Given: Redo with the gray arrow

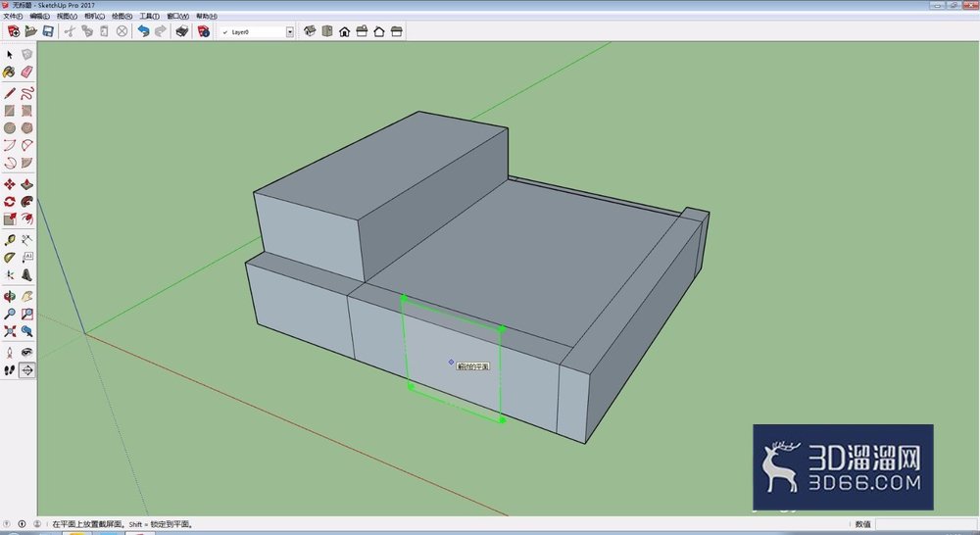Looking at the screenshot, I should point(161,31).
